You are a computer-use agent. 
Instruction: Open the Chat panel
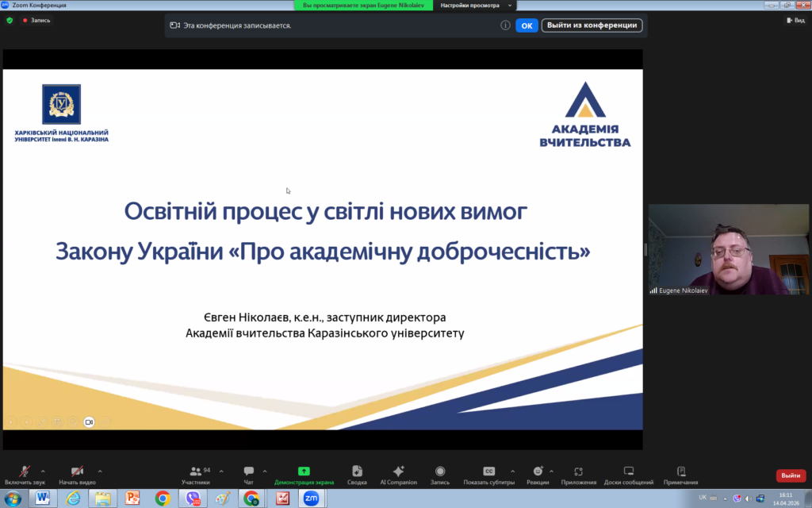[249, 471]
